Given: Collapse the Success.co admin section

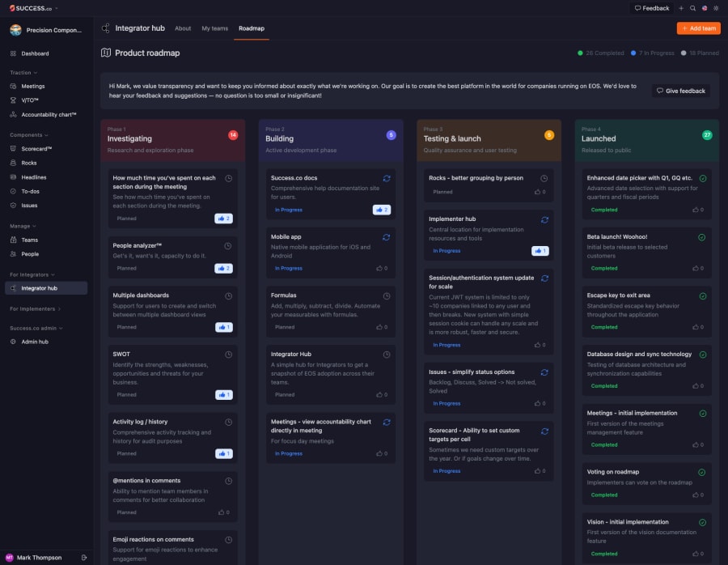Looking at the screenshot, I should (x=36, y=328).
